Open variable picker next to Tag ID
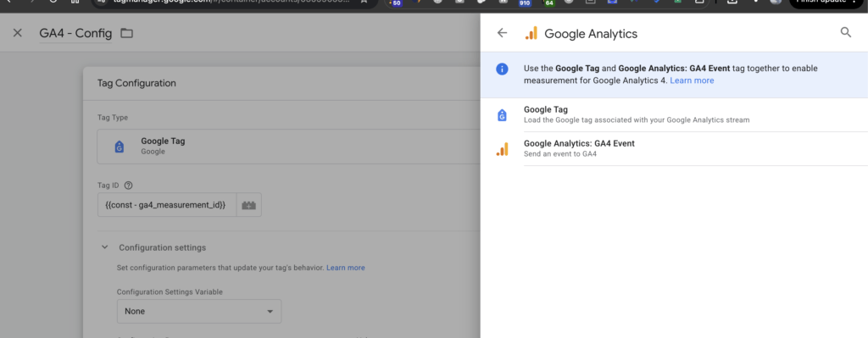This screenshot has width=868, height=338. 249,205
